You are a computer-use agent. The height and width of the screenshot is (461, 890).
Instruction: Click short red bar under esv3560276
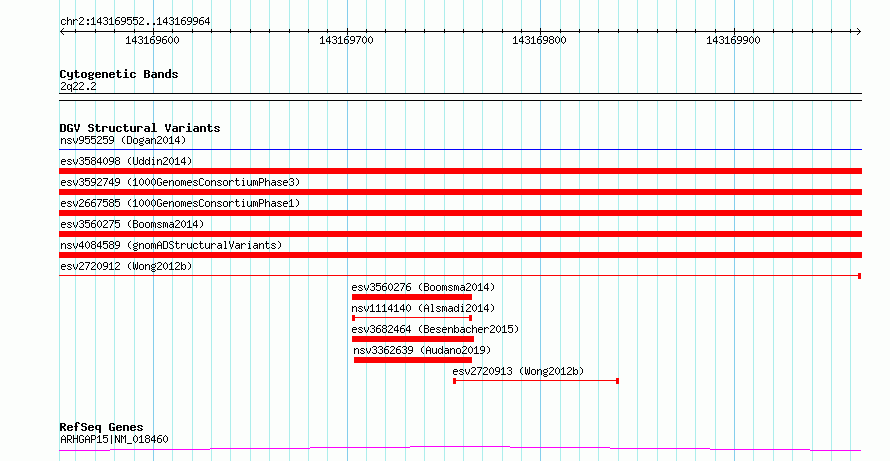(x=412, y=297)
